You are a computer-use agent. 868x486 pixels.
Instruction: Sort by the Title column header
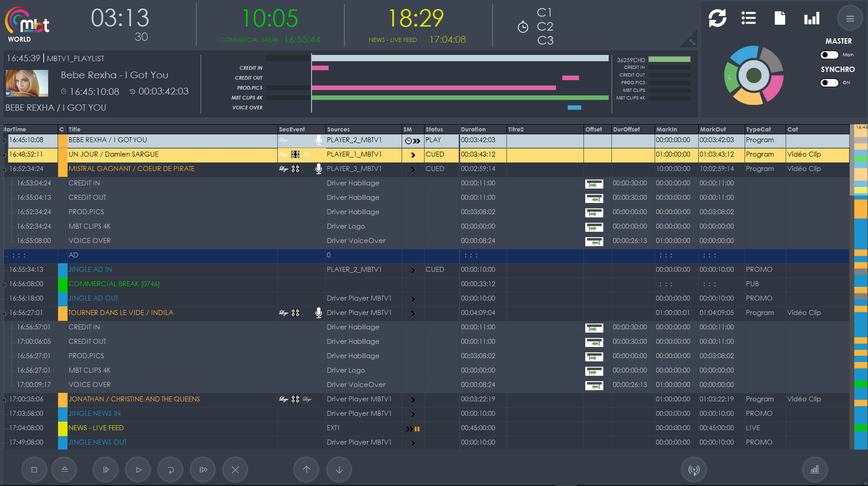(172, 129)
